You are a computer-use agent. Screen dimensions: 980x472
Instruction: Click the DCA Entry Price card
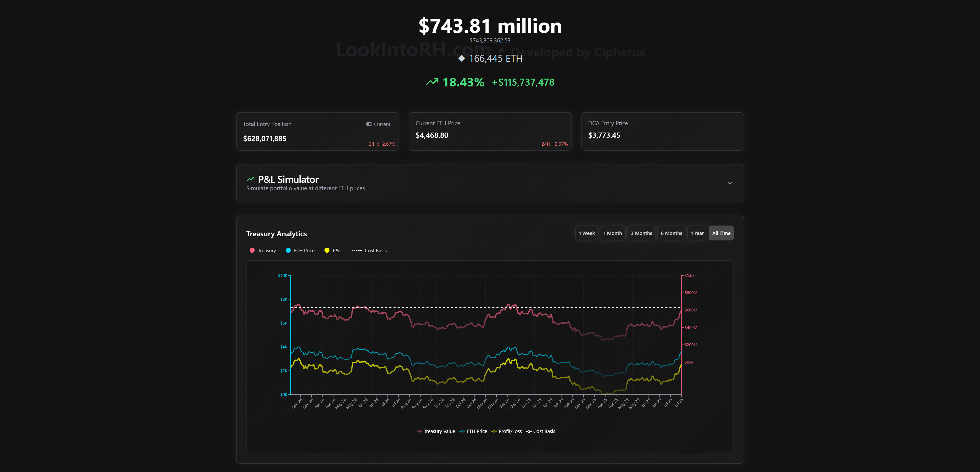662,131
